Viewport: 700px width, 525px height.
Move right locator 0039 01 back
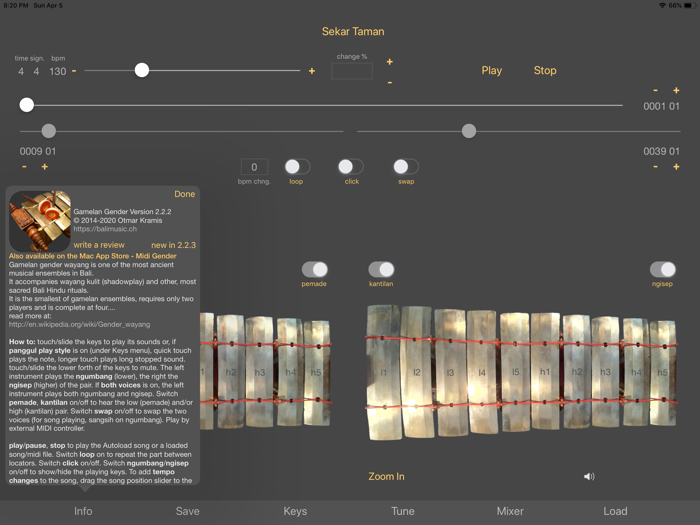coord(655,167)
